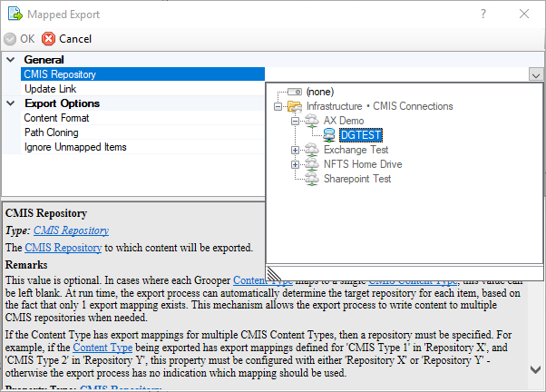Click the red Cancel icon
The image size is (546, 392).
(x=48, y=39)
